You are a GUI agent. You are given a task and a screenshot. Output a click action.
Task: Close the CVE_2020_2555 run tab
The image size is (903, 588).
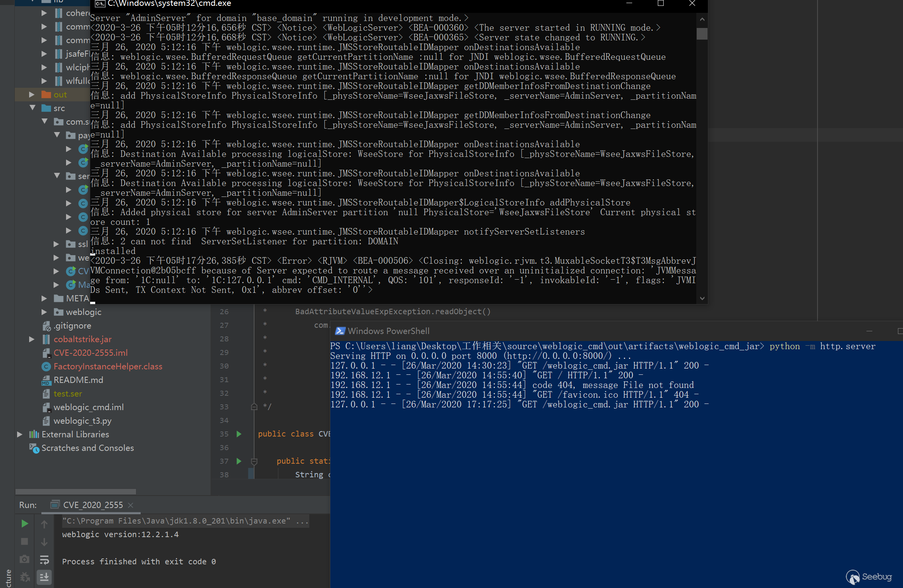[131, 505]
